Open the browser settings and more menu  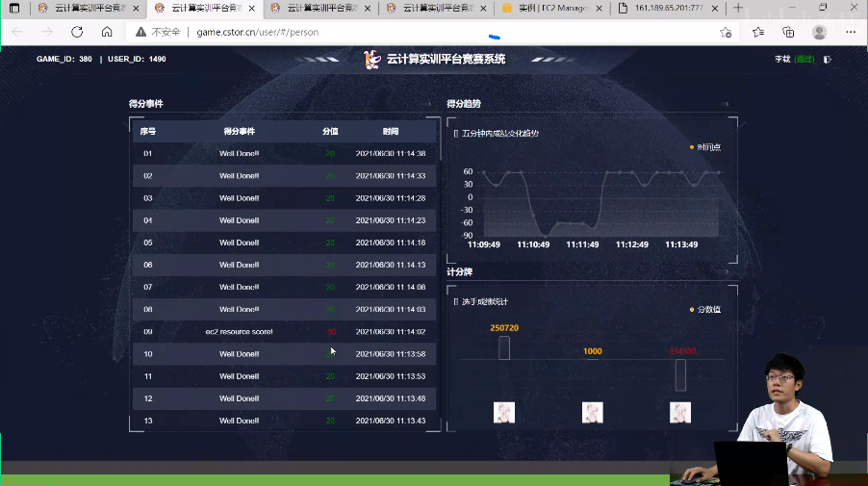point(851,32)
